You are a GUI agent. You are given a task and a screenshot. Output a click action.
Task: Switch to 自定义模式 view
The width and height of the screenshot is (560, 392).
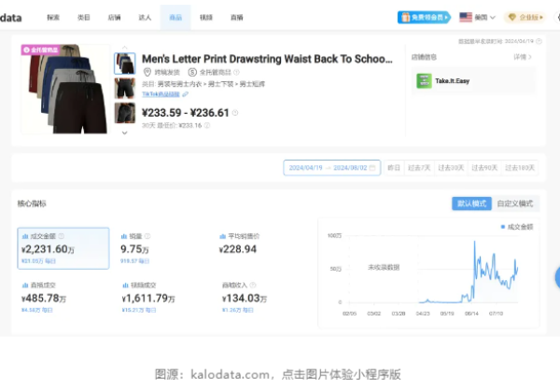tap(515, 203)
